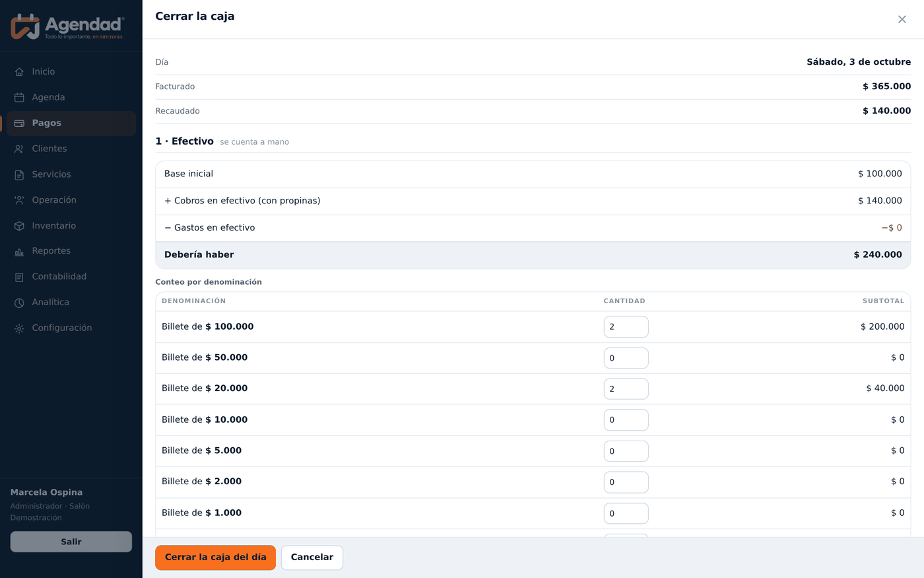Click the Inventario box icon

tap(19, 226)
